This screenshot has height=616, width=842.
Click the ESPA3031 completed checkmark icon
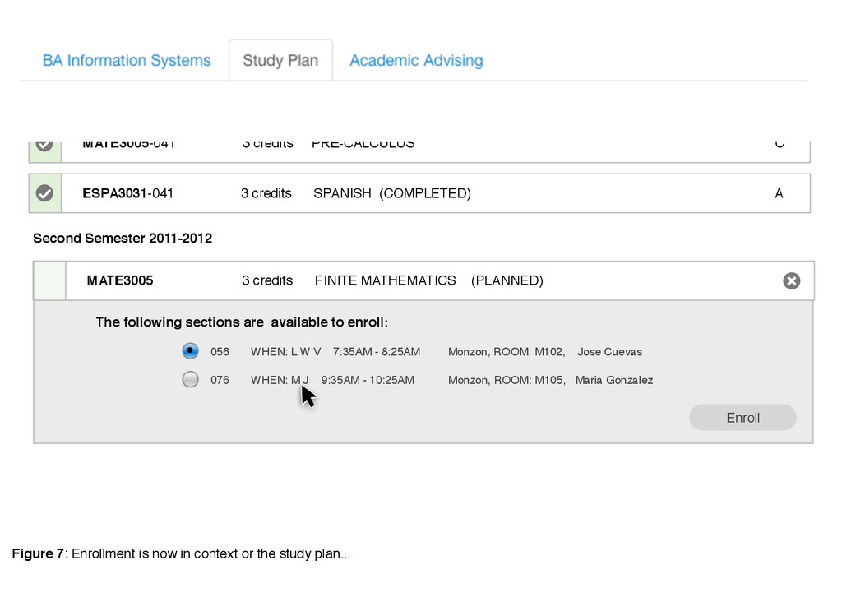(x=44, y=193)
